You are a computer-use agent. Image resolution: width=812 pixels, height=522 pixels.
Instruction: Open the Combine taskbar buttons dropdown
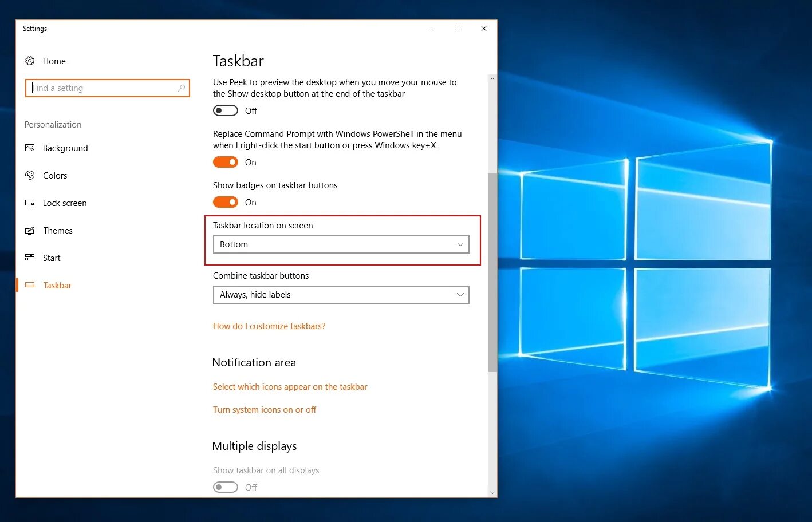pyautogui.click(x=341, y=295)
